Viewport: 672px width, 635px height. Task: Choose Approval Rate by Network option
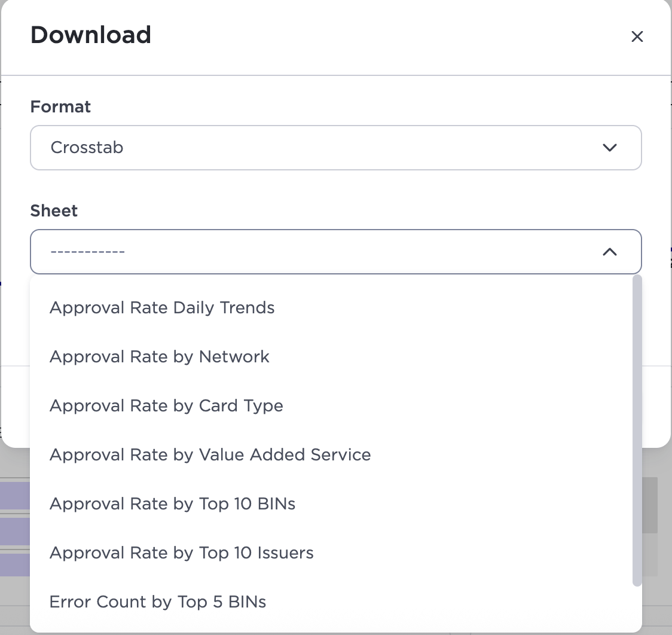pos(160,356)
